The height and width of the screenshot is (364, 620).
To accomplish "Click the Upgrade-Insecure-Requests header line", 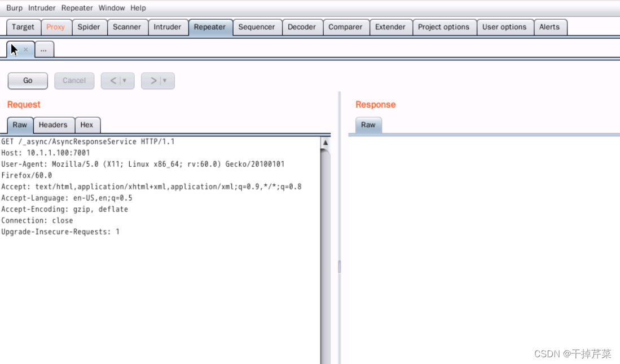I will 60,232.
